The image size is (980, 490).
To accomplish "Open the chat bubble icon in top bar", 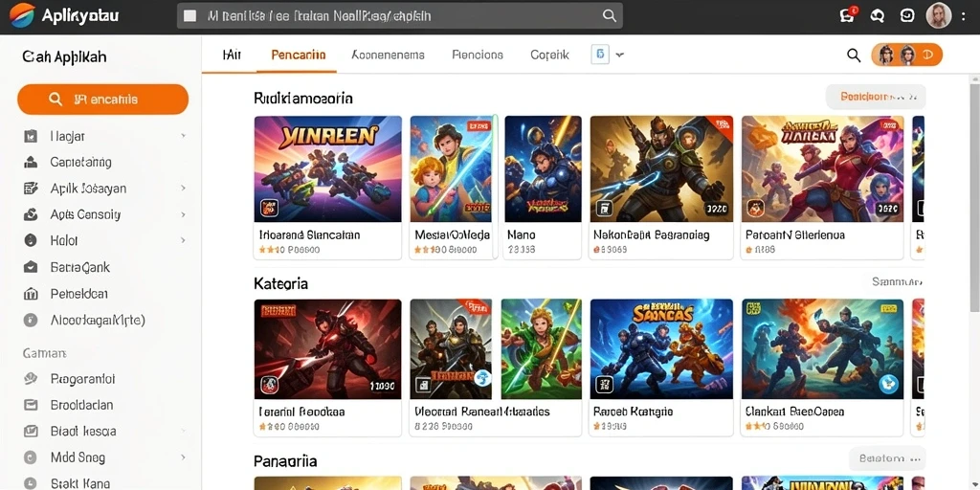I will (877, 16).
